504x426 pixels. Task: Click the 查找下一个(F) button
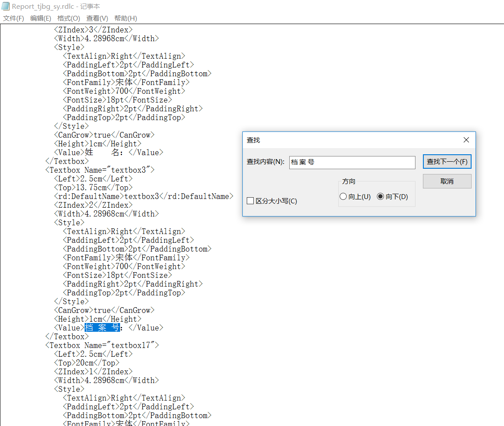point(447,162)
